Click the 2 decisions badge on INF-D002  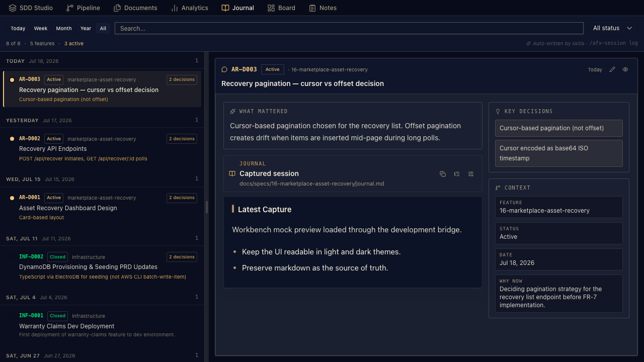tap(182, 257)
